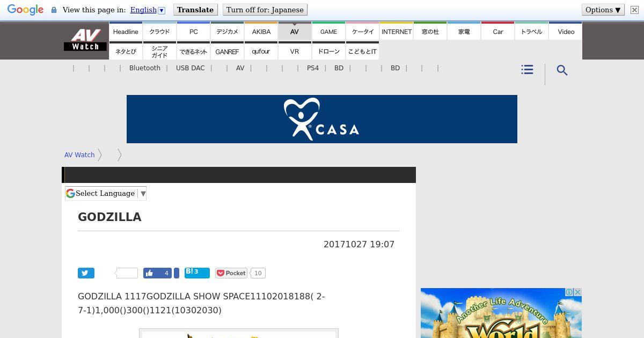Open the site search magnifier icon
Viewport: 644px width, 338px height.
pos(562,70)
